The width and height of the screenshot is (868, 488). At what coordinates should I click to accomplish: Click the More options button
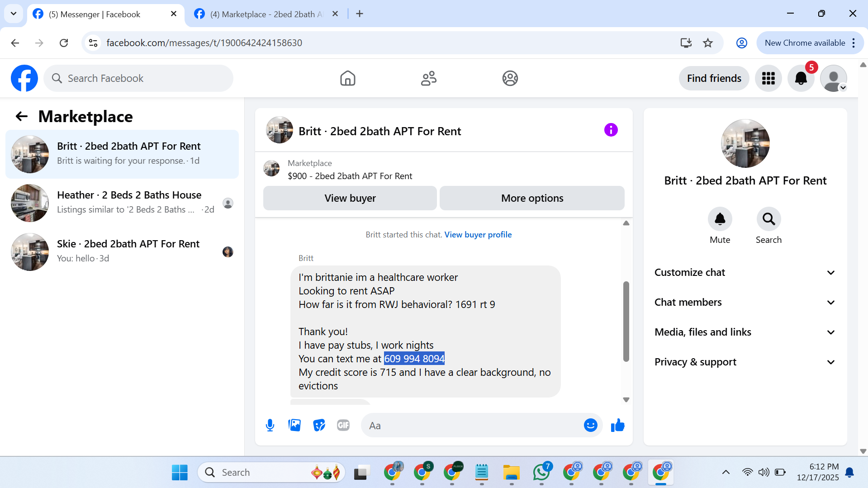point(532,198)
